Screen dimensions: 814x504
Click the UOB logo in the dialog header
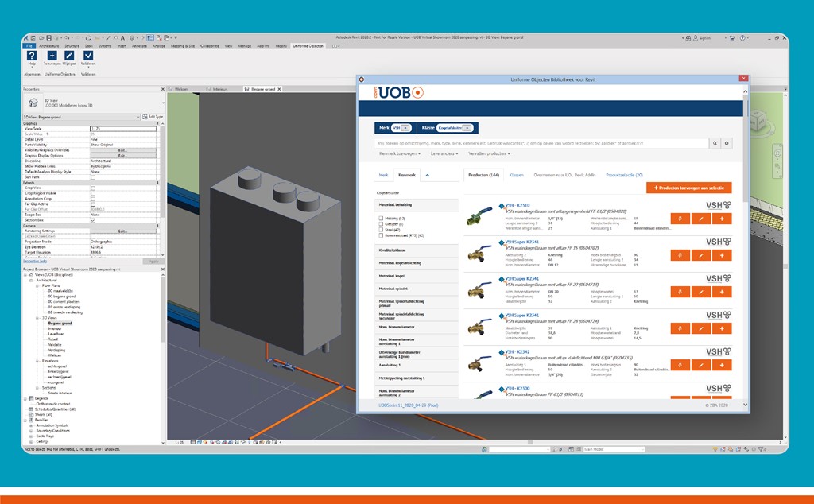coord(399,92)
